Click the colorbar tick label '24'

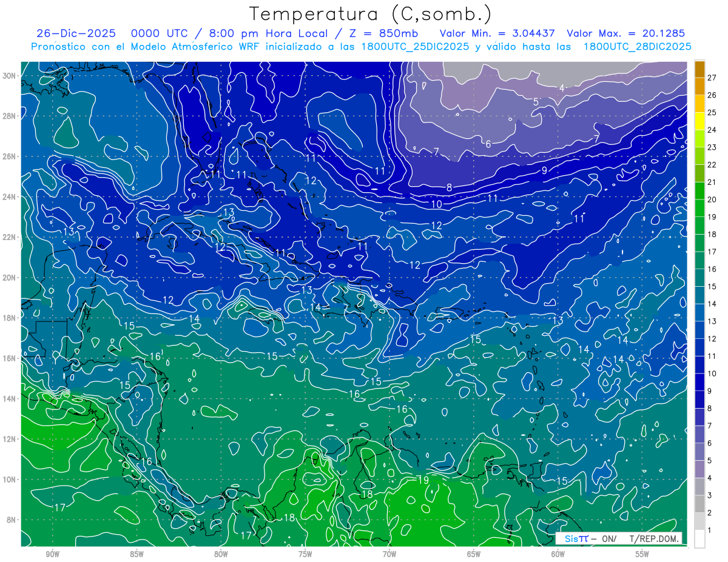click(x=712, y=130)
